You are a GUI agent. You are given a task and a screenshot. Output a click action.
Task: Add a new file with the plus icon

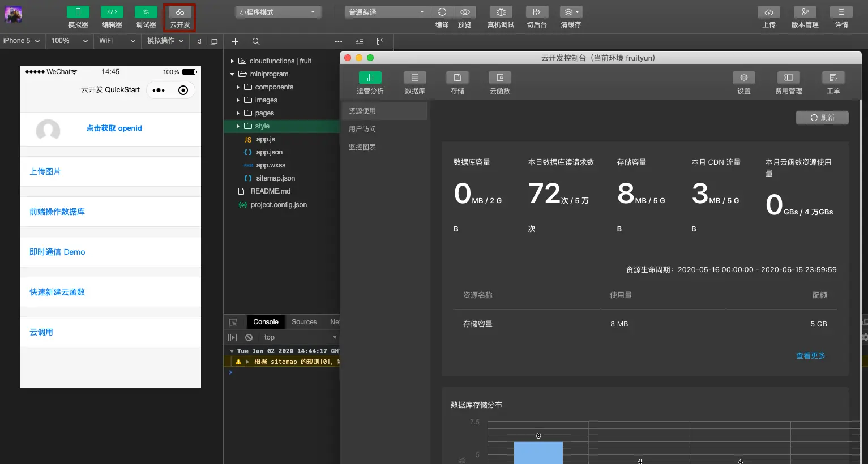[236, 41]
